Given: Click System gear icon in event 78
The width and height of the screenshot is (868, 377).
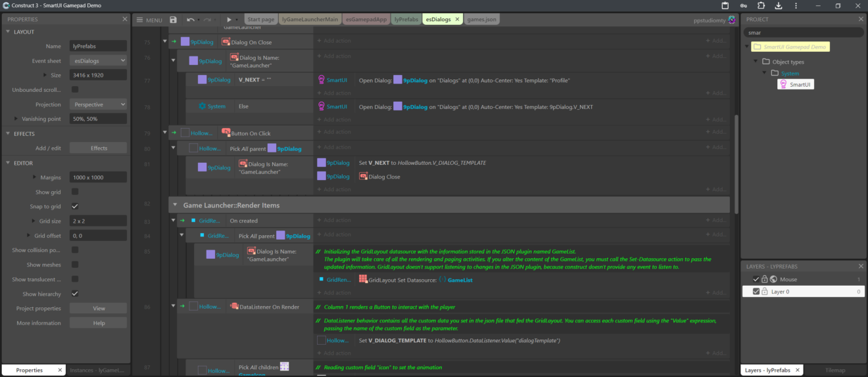Looking at the screenshot, I should click(203, 106).
